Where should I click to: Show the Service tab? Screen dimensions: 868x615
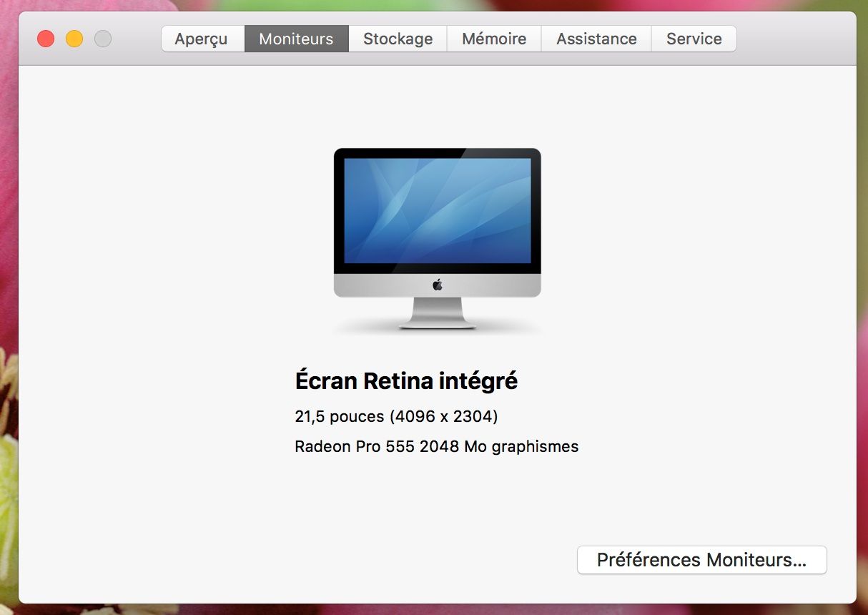click(694, 39)
